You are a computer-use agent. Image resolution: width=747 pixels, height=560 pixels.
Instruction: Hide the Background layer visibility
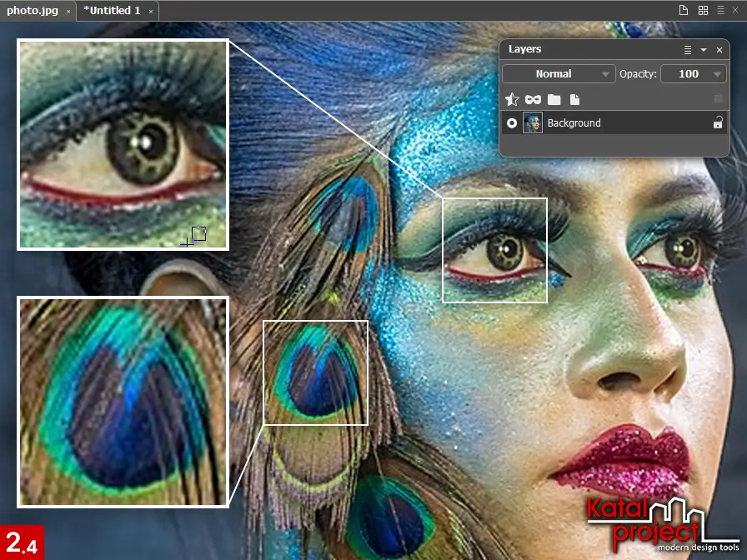[512, 123]
